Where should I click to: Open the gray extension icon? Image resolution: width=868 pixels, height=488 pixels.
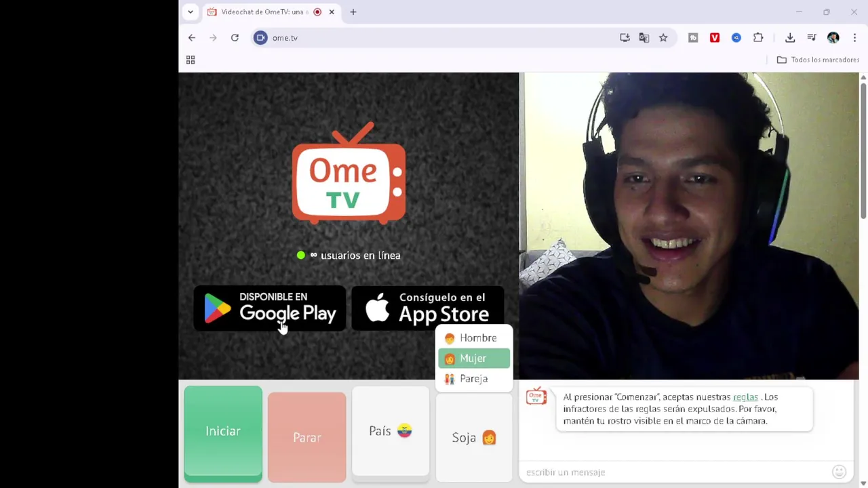point(693,38)
